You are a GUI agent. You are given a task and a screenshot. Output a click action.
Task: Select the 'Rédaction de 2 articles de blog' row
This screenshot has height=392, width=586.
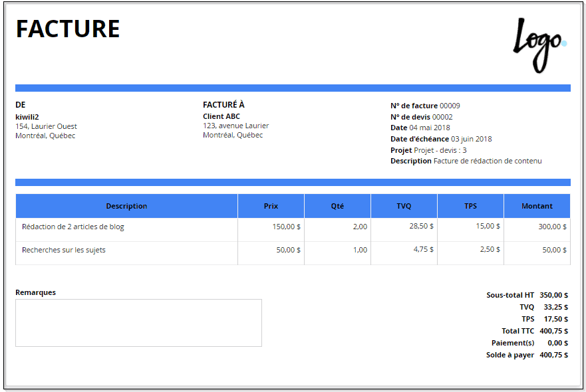click(x=73, y=227)
